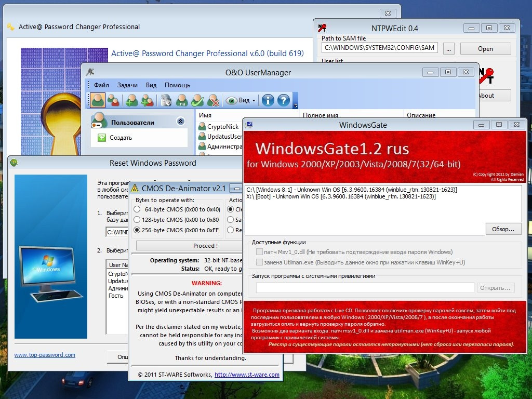
Task: Select the first Action radio button in CMOS De-Animator
Action: (230, 209)
